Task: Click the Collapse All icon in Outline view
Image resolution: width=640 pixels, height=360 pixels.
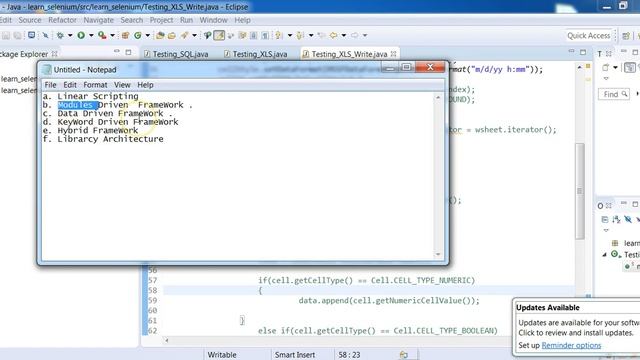Action: [x=605, y=220]
